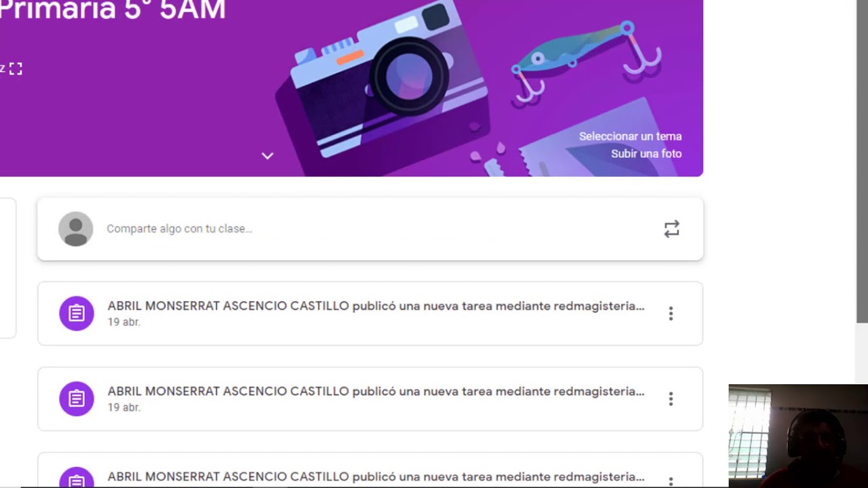This screenshot has height=488, width=868.
Task: Click the '19 abr.' date of second post
Action: [x=123, y=408]
